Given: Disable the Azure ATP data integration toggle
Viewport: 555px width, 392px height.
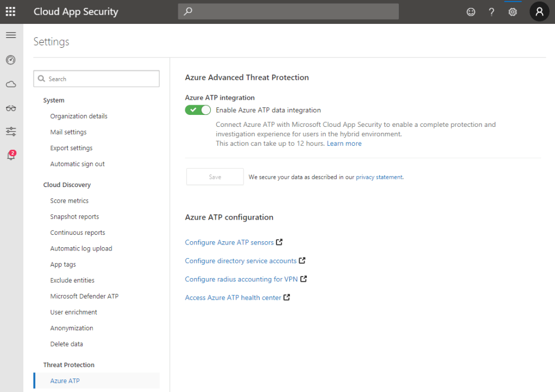Looking at the screenshot, I should [198, 110].
